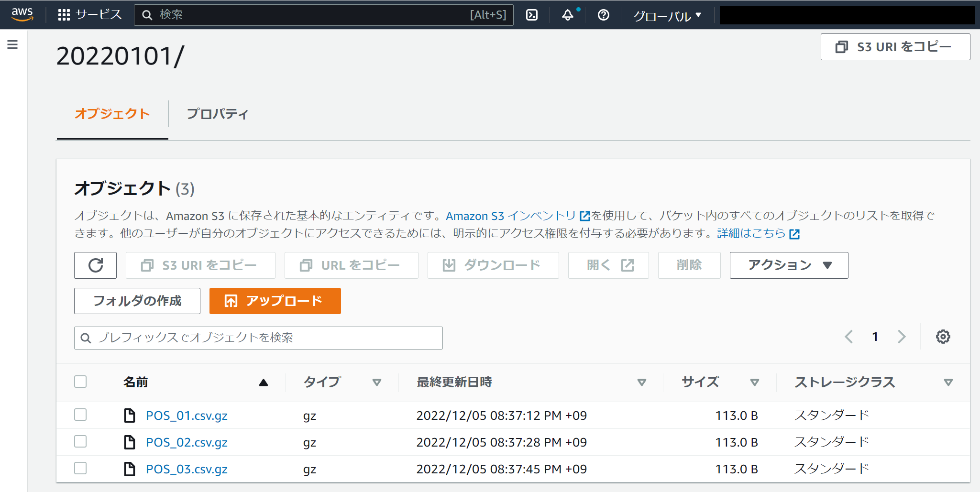The height and width of the screenshot is (492, 980).
Task: Expand the アクション dropdown menu
Action: point(789,265)
